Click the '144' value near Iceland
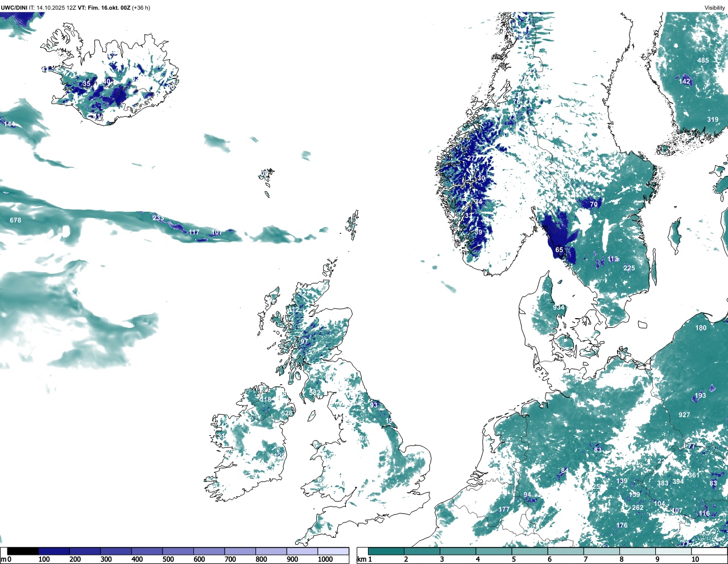The height and width of the screenshot is (564, 728). coord(10,124)
